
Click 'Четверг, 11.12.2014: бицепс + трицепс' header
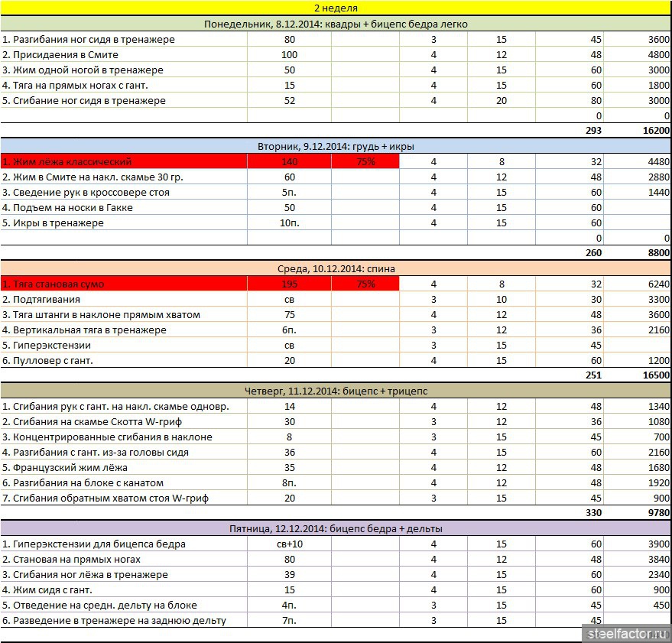coord(336,391)
